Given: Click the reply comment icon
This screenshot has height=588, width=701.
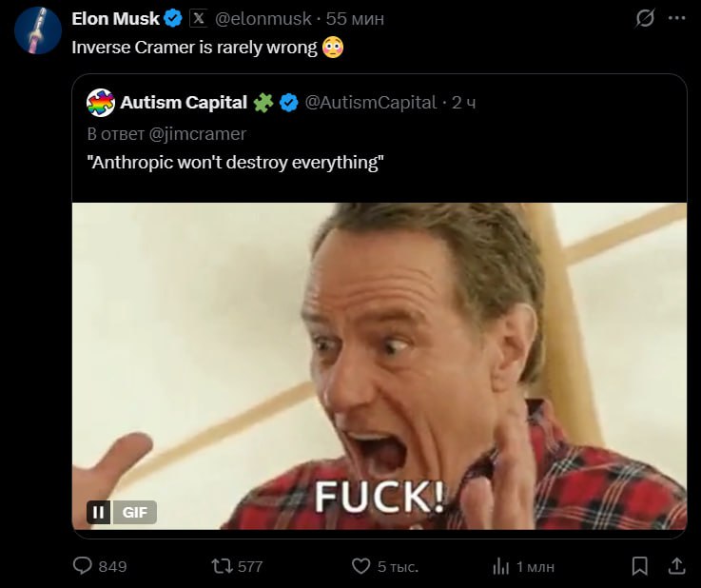Looking at the screenshot, I should [84, 566].
